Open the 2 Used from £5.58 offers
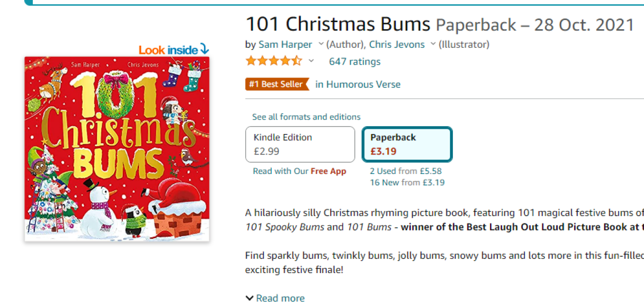The width and height of the screenshot is (644, 308). [406, 171]
